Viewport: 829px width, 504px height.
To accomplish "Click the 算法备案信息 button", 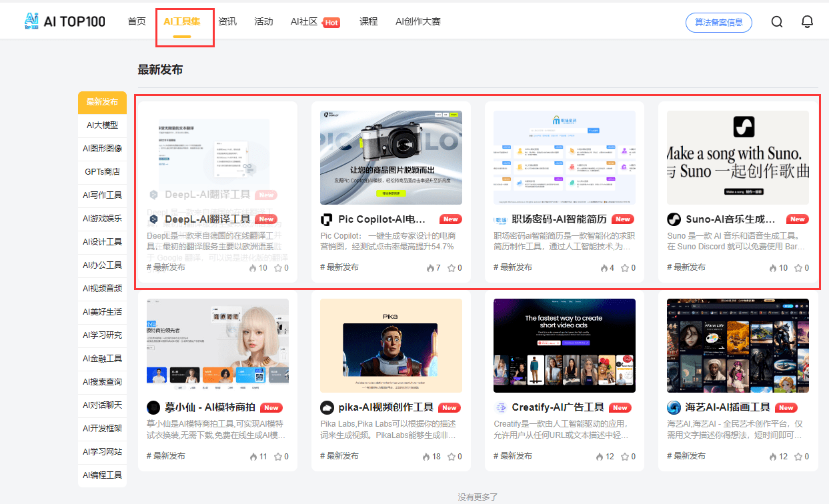I will pyautogui.click(x=718, y=22).
